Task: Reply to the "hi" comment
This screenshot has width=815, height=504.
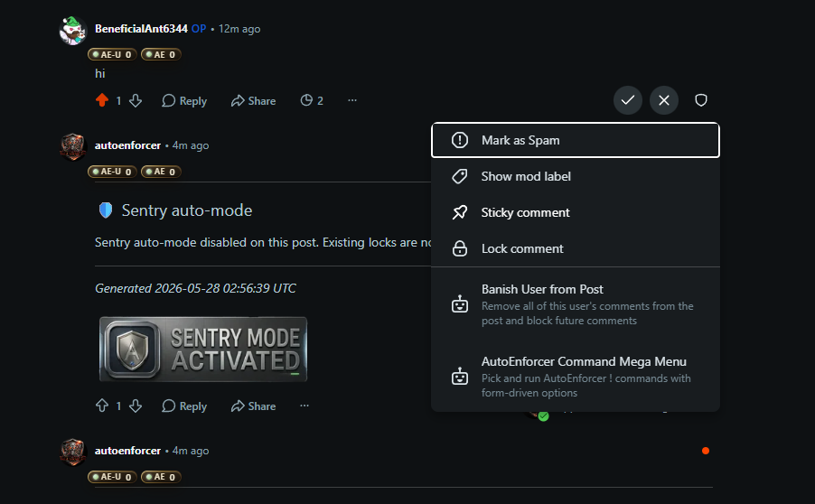Action: pos(184,101)
